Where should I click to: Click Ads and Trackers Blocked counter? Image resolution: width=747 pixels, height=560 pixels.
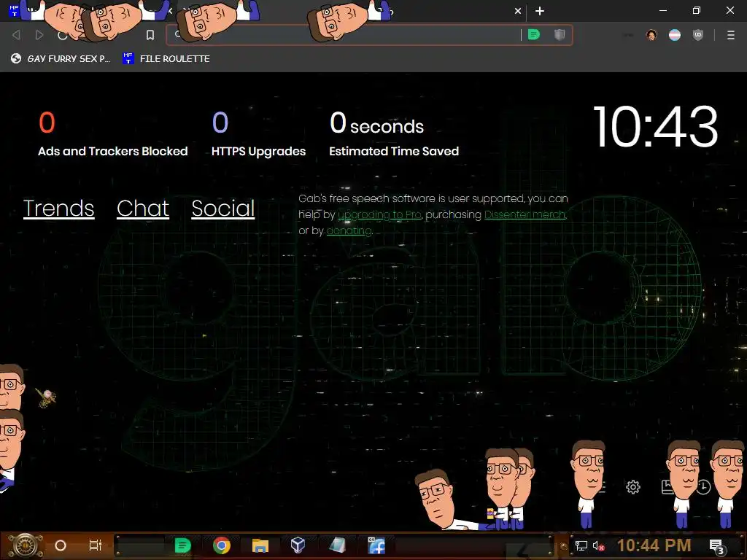(x=113, y=133)
